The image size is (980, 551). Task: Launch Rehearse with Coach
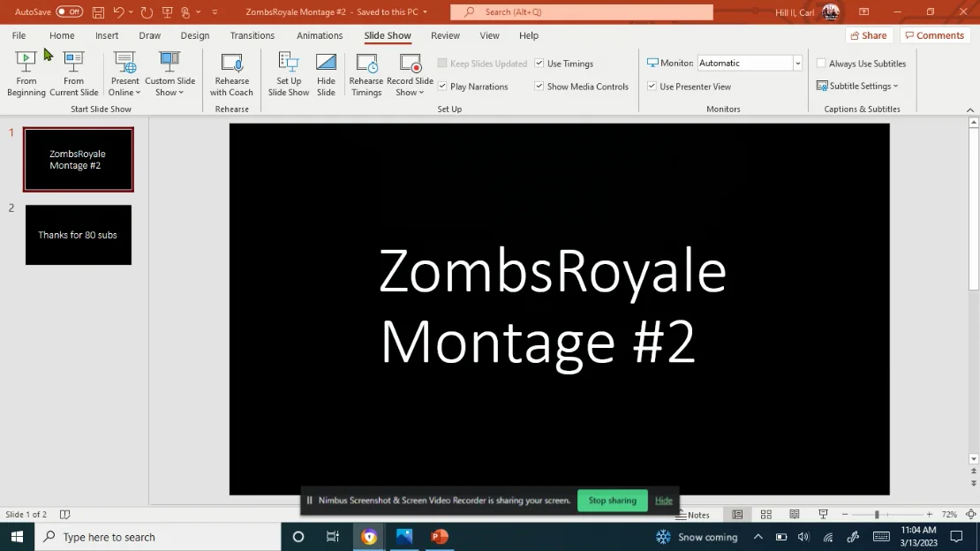[231, 74]
